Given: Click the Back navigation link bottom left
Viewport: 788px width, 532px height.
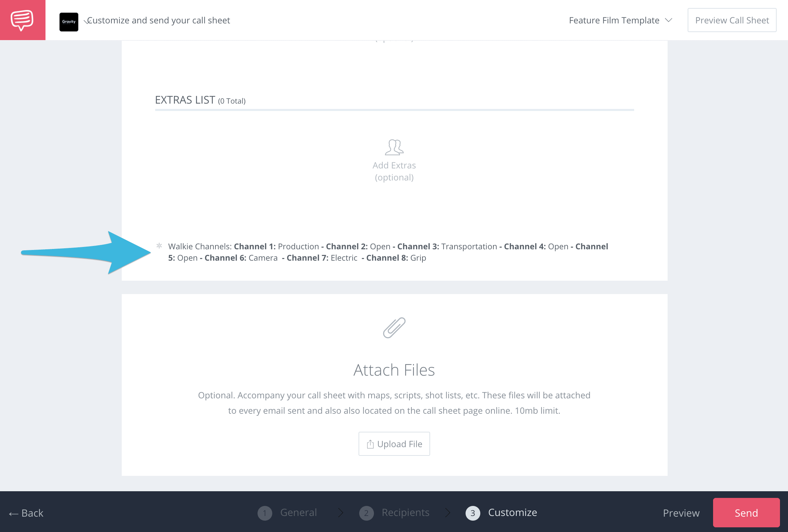Looking at the screenshot, I should 26,512.
